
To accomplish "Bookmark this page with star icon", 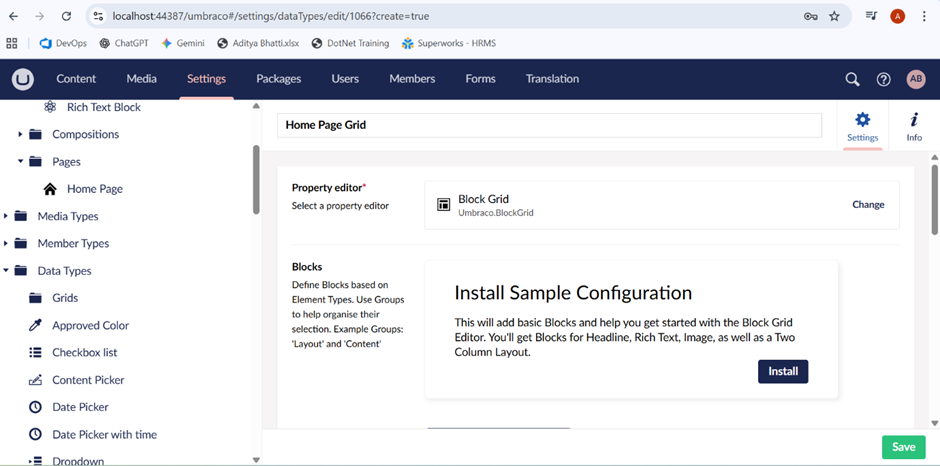I will point(834,16).
